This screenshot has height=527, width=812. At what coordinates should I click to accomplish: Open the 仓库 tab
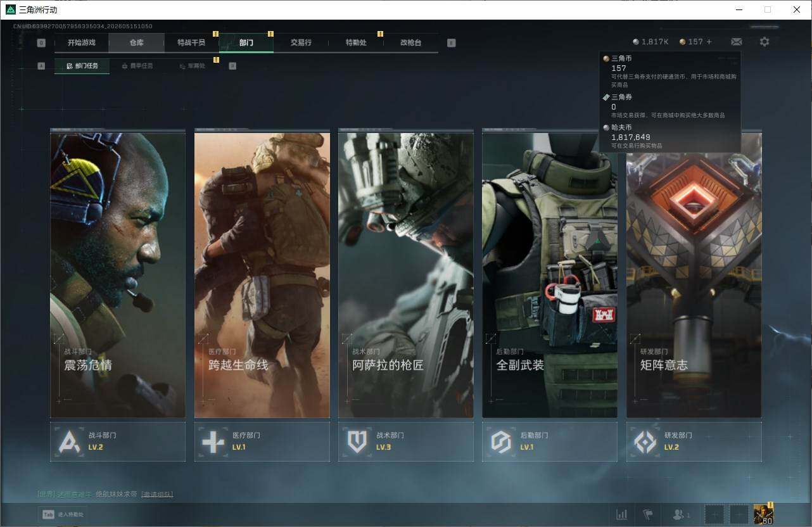(136, 43)
